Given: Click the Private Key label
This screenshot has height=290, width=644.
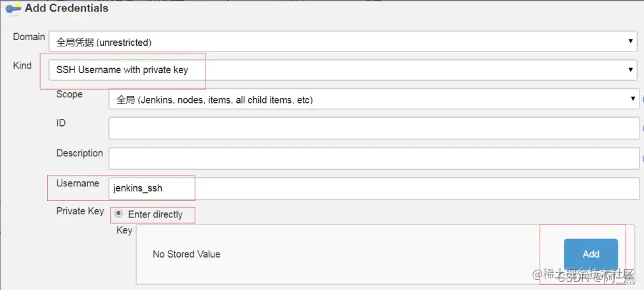Looking at the screenshot, I should pos(80,211).
